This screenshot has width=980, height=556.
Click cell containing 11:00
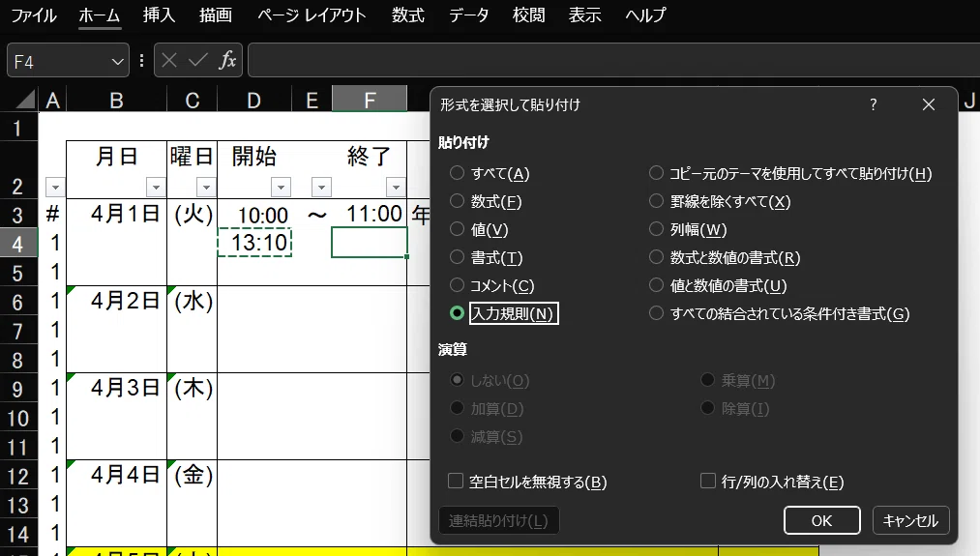click(370, 214)
